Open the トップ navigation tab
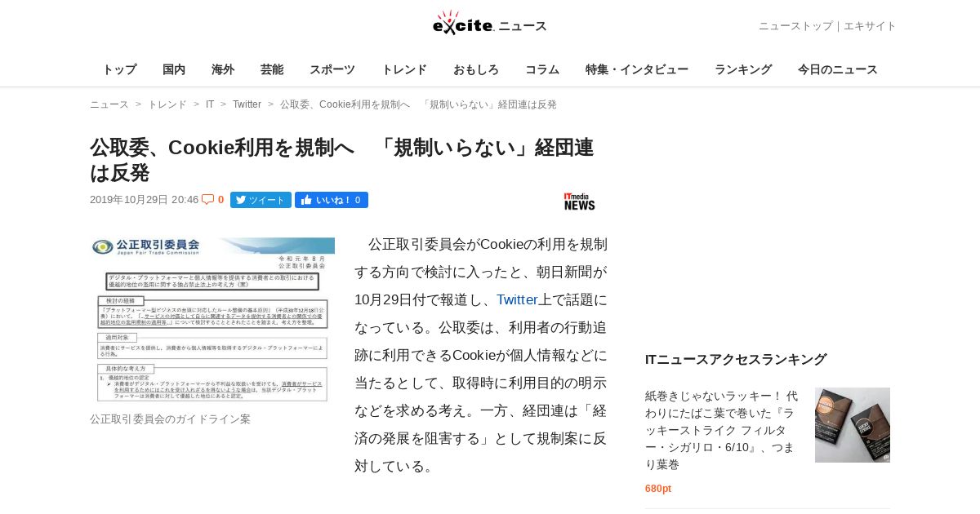The image size is (980, 514). click(119, 69)
